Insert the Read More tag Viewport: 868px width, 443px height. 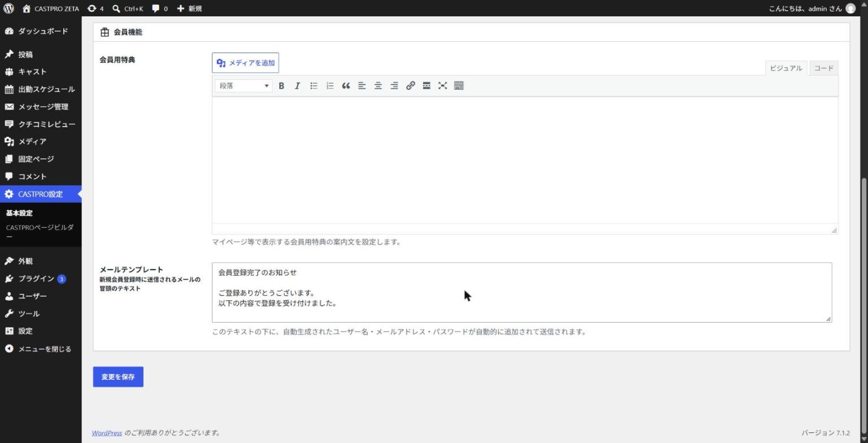pos(427,86)
